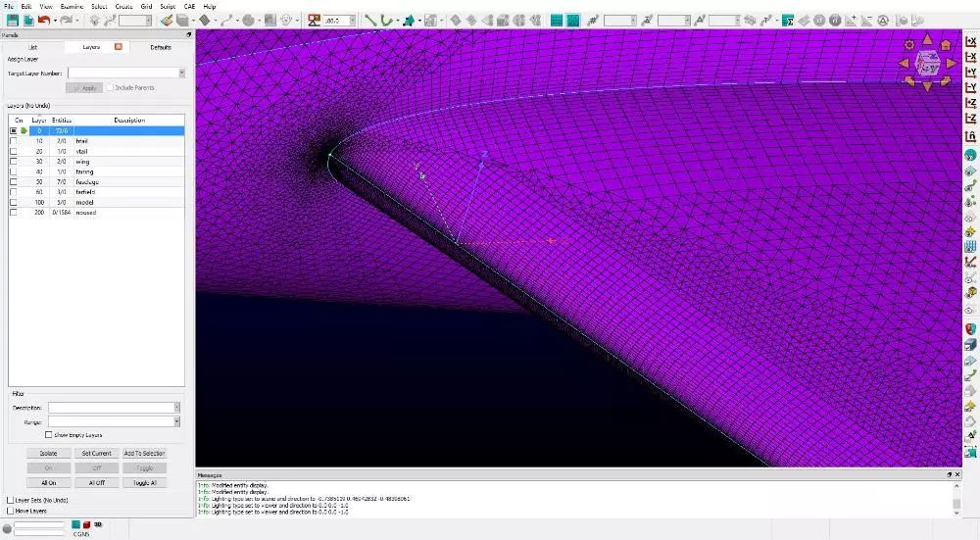Screen dimensions: 980x540
Task: Click the red 3D cube status icon
Action: 85,524
